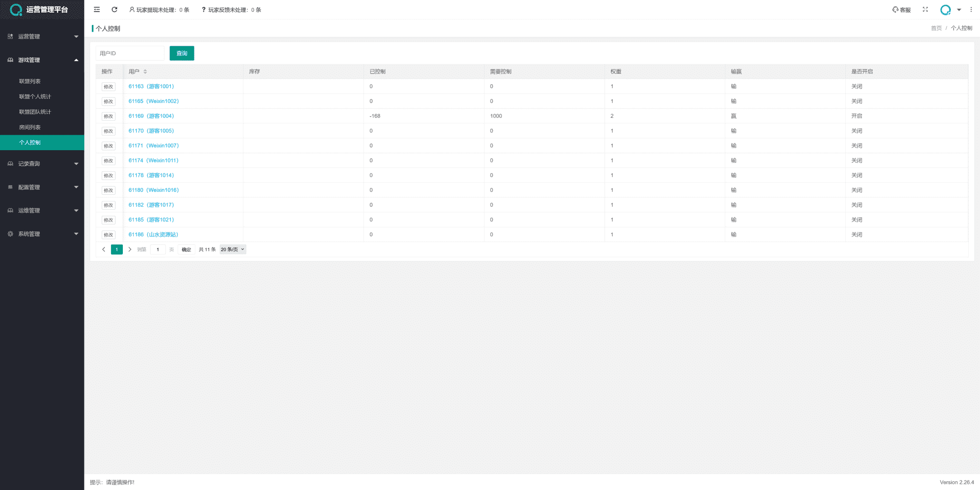The height and width of the screenshot is (490, 980).
Task: Click the fullscreen toggle icon
Action: tap(925, 10)
